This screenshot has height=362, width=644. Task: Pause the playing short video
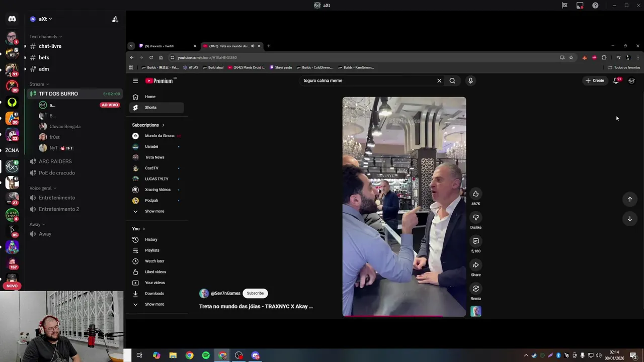[404, 207]
